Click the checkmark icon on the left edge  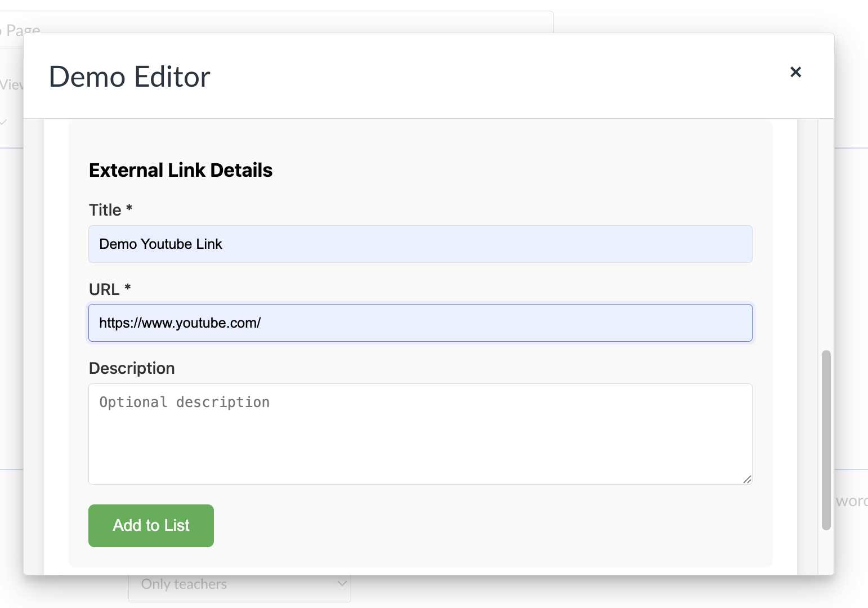[x=5, y=122]
